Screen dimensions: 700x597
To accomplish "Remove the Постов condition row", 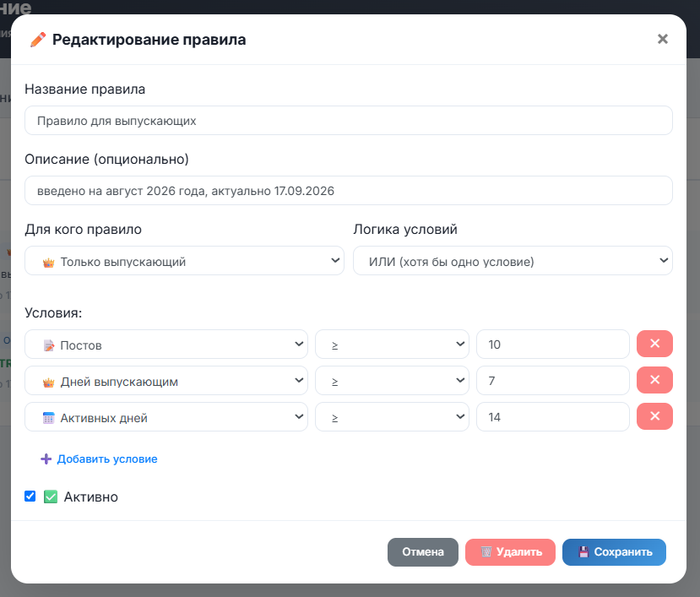I will (654, 344).
